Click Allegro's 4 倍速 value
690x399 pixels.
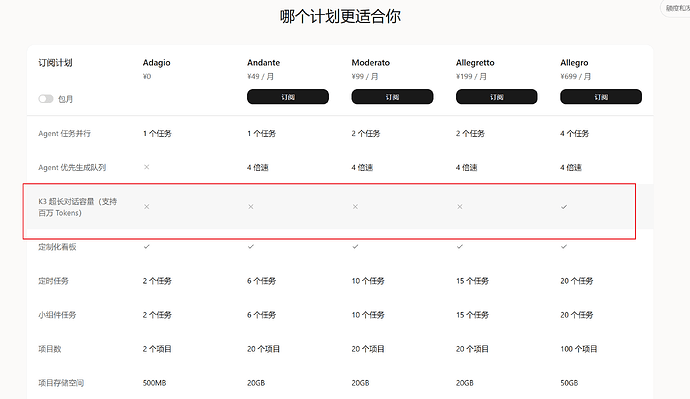(x=571, y=167)
